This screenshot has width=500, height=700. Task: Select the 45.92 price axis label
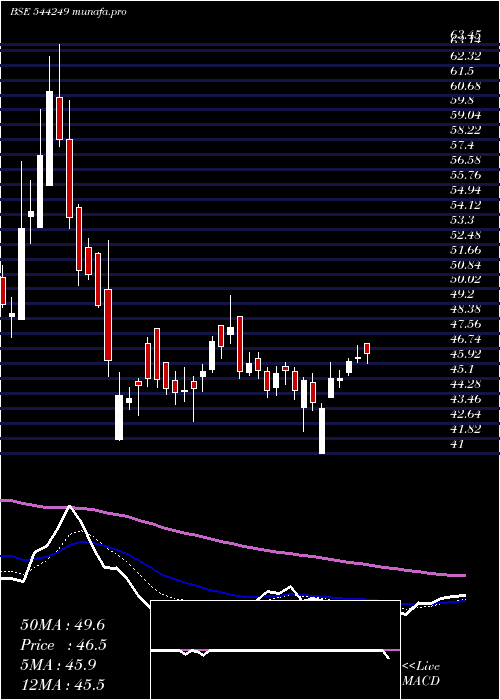466,354
